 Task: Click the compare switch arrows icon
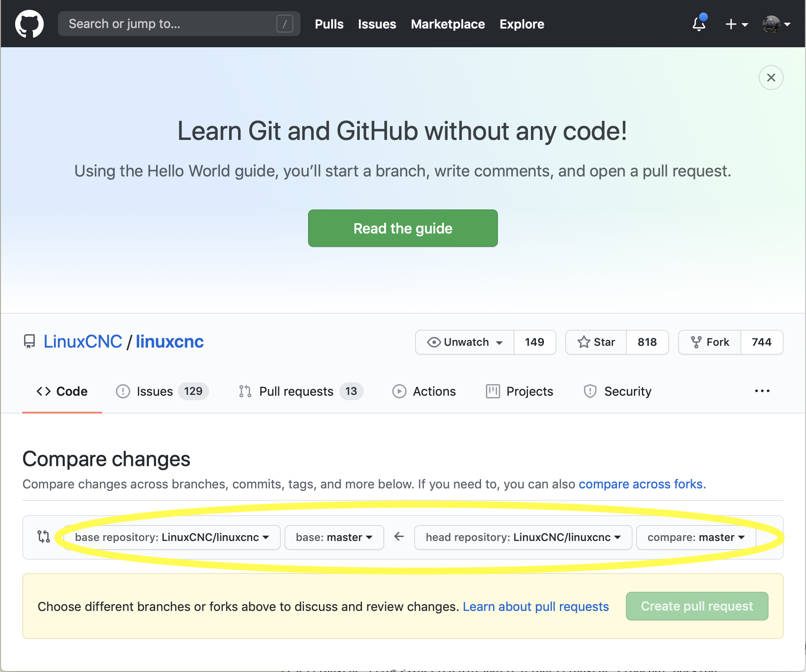(43, 537)
